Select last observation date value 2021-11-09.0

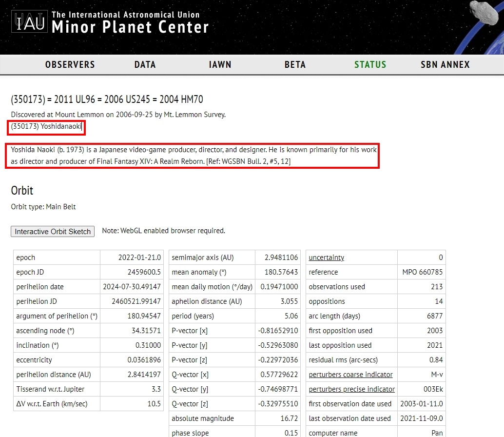click(422, 418)
